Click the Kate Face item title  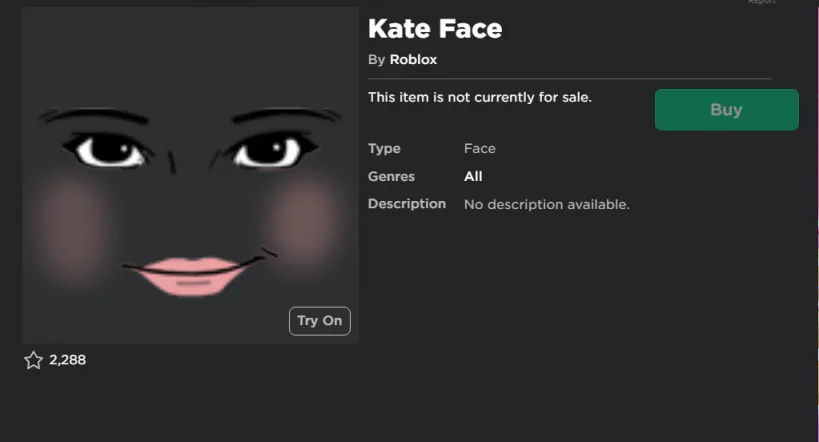[435, 28]
